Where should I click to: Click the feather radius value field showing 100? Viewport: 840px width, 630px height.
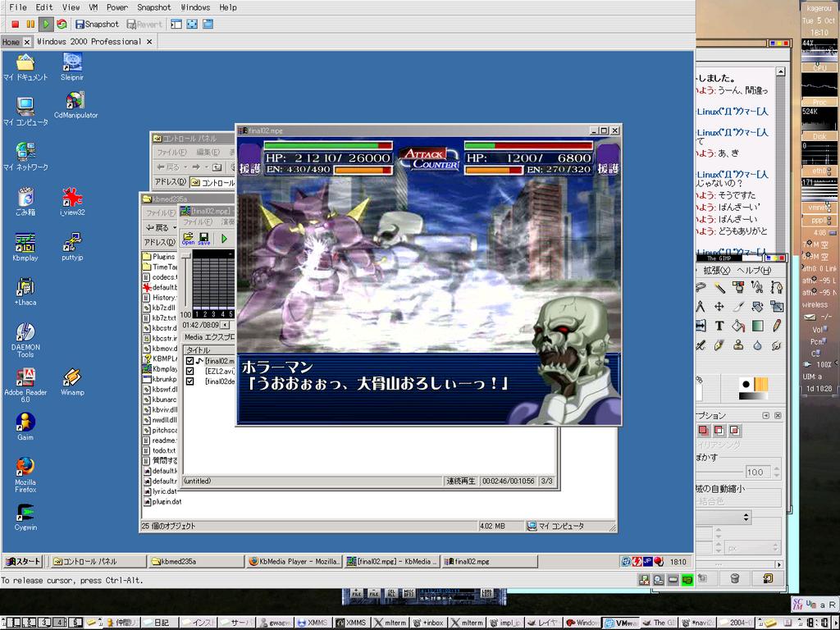point(760,472)
